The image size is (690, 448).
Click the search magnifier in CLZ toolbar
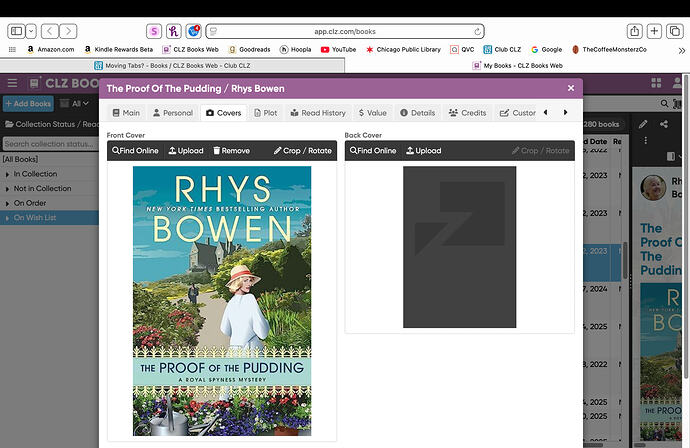pos(664,103)
